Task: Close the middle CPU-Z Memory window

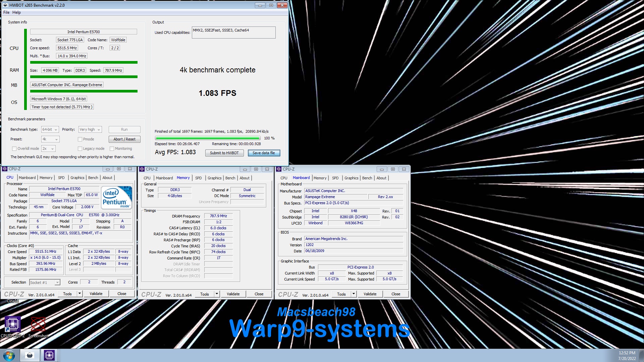Action: click(x=267, y=169)
